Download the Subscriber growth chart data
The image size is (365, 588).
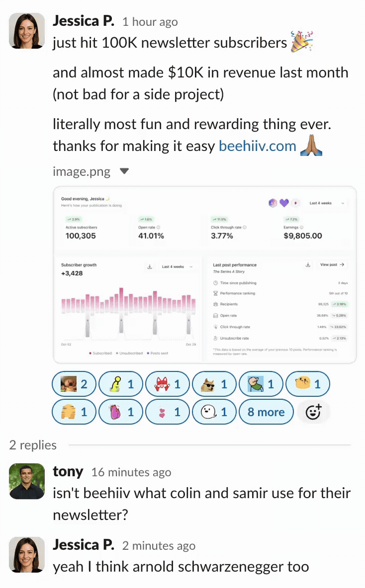[x=150, y=266]
